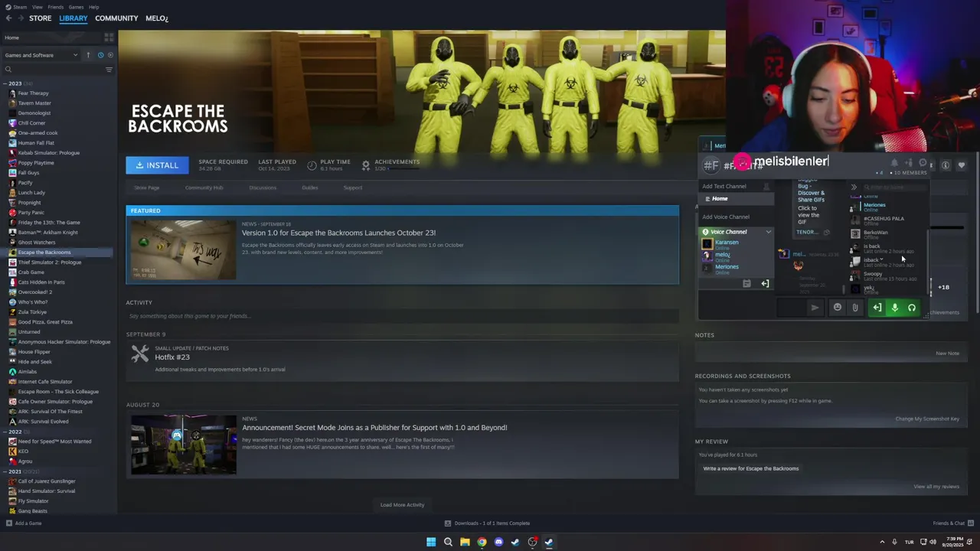The height and width of the screenshot is (551, 980).
Task: Open the Friends menu
Action: (x=55, y=7)
